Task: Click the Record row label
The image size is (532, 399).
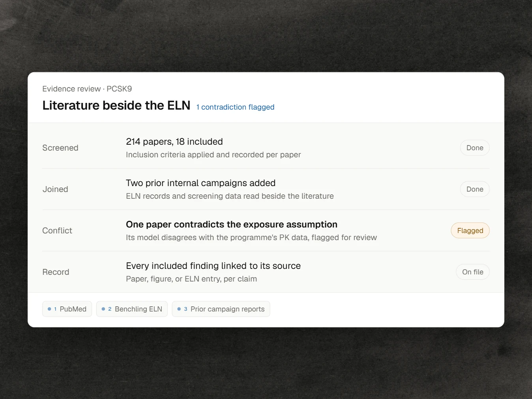Action: (x=56, y=272)
